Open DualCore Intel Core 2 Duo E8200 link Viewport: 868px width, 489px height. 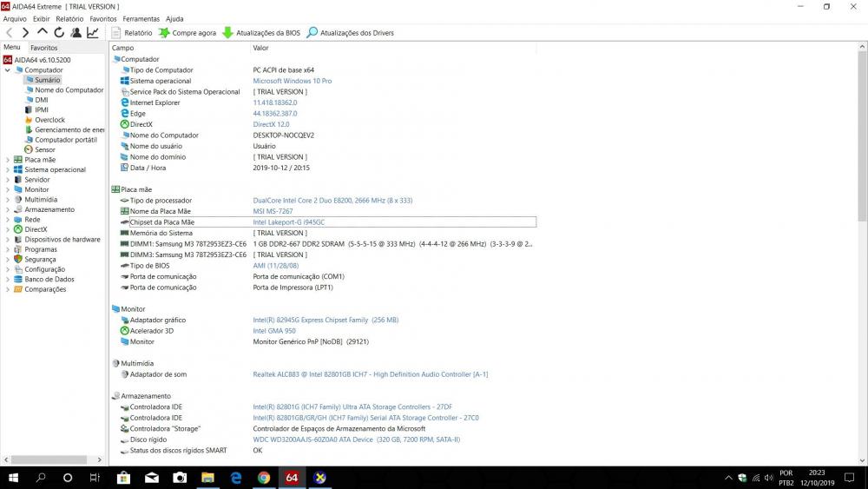[332, 201]
